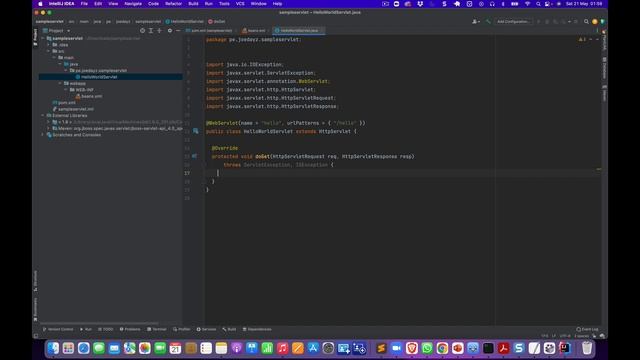Collapse the main folder
This screenshot has width=640, height=360.
pyautogui.click(x=55, y=58)
